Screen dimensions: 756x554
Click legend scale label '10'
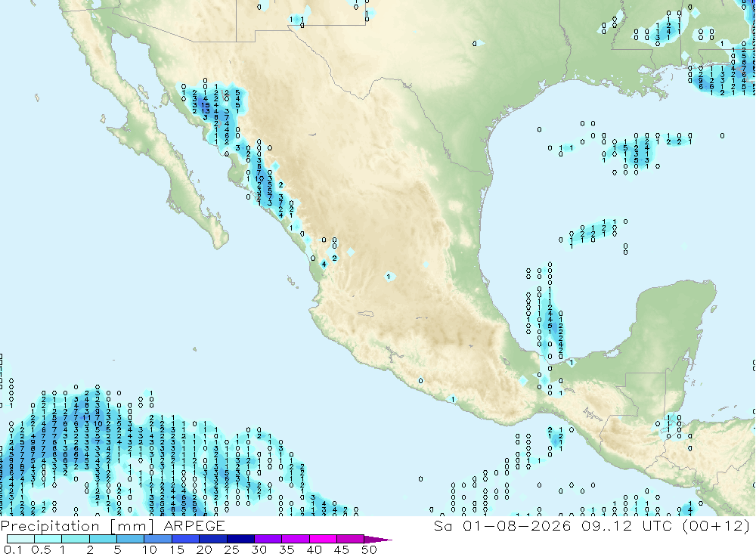click(150, 549)
